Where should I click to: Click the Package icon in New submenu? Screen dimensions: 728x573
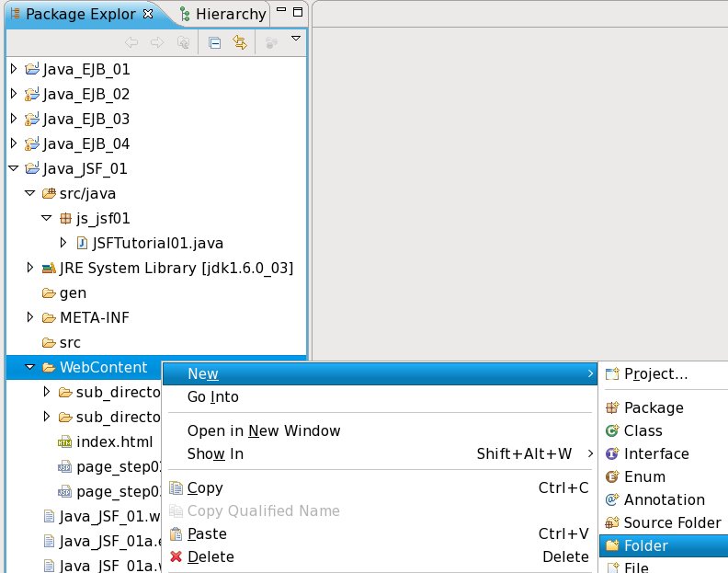(x=612, y=407)
